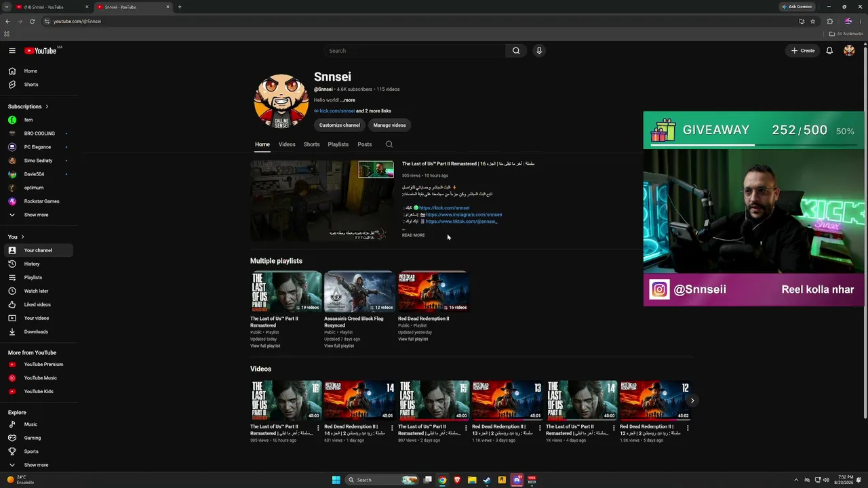Click the magnifier search button beside the search box

click(516, 51)
